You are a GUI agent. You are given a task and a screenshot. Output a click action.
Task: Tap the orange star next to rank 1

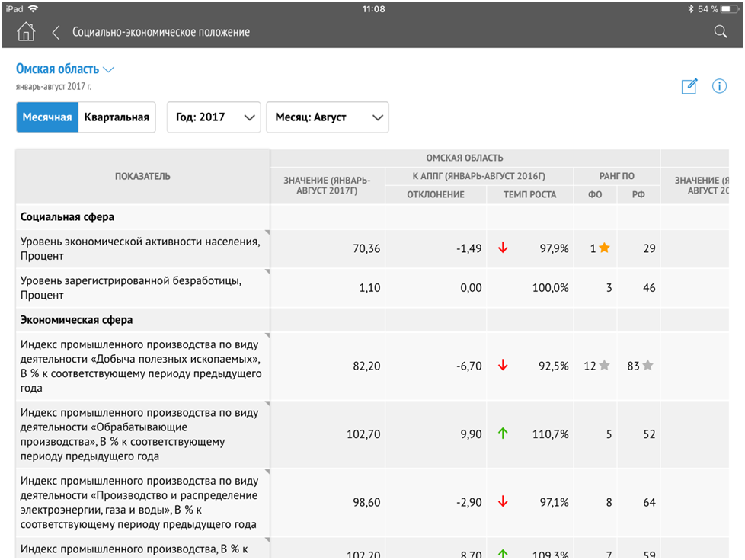pos(604,248)
